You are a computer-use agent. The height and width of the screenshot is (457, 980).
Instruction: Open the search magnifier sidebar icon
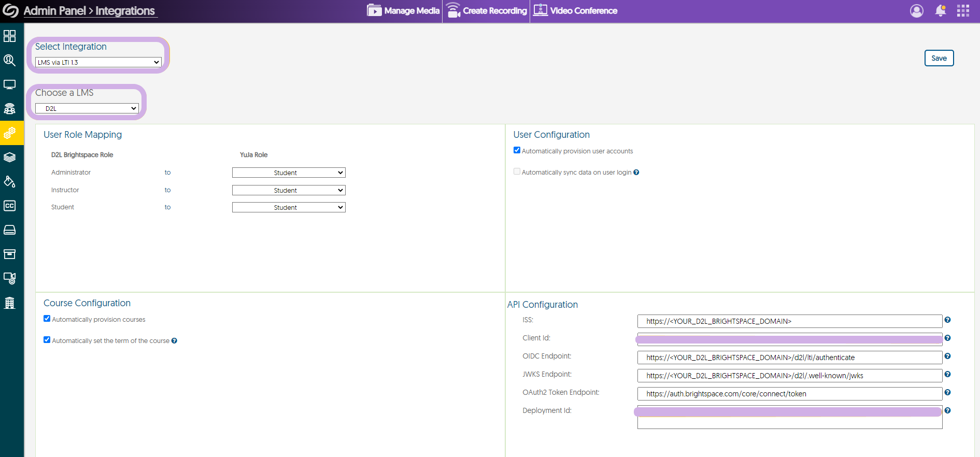point(9,60)
